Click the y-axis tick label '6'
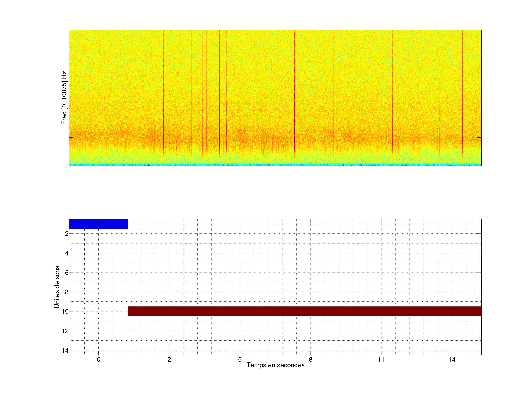The width and height of the screenshot is (532, 399). click(x=67, y=273)
